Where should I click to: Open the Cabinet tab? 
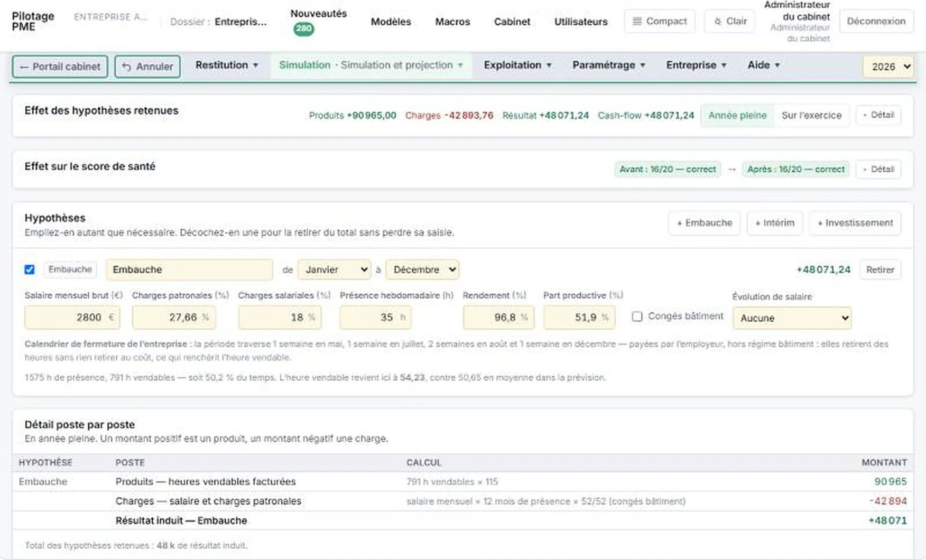point(512,22)
